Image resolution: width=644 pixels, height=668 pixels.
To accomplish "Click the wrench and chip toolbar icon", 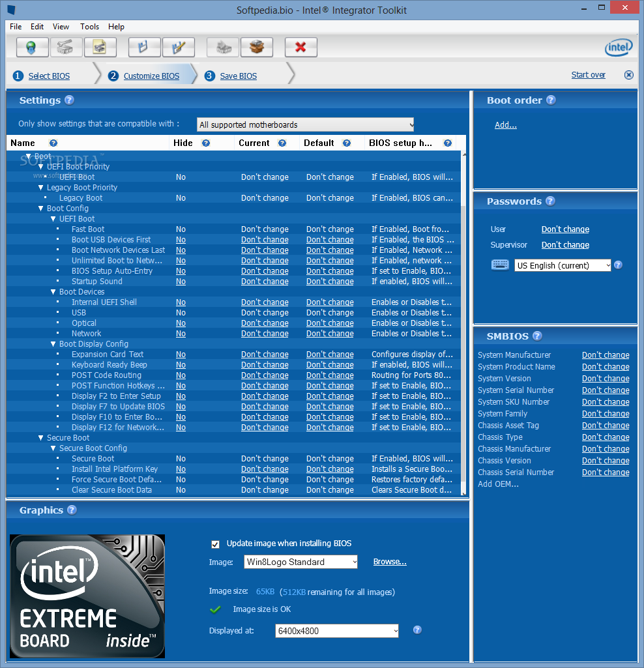I will tap(66, 48).
